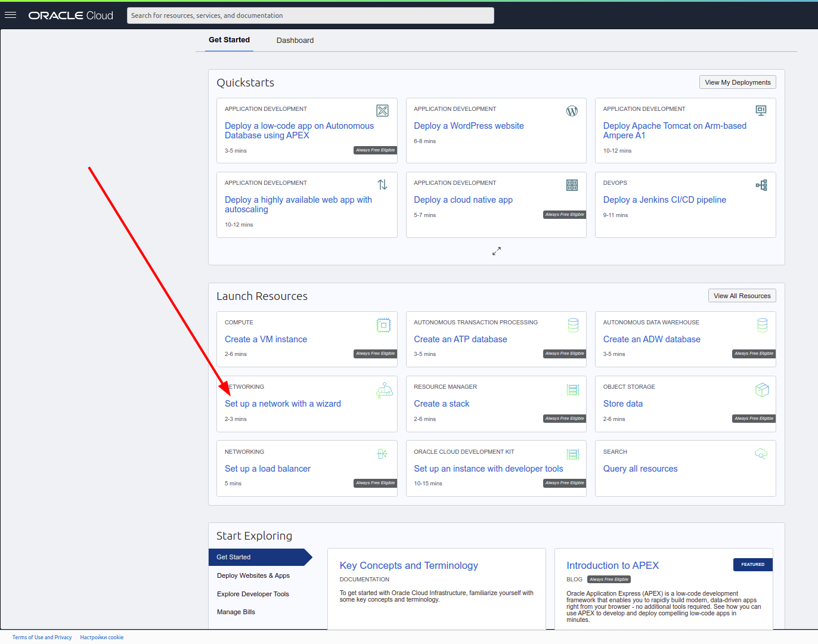Screen dimensions: 818x644
Task: Click the Cloud Development Kit icon
Action: tap(573, 454)
